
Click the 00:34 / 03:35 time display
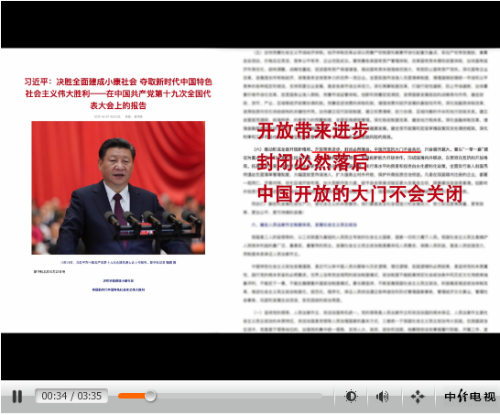[x=71, y=396]
